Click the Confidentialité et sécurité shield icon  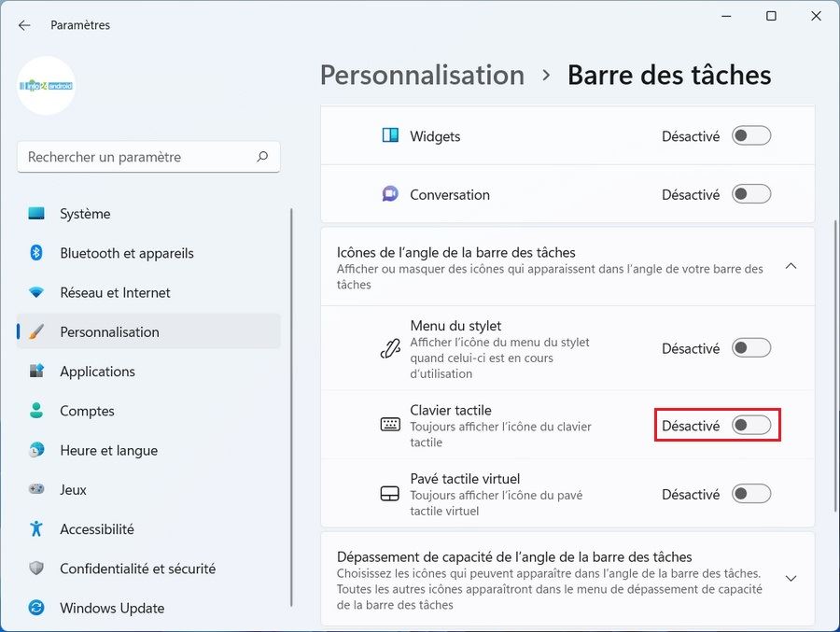pyautogui.click(x=36, y=569)
